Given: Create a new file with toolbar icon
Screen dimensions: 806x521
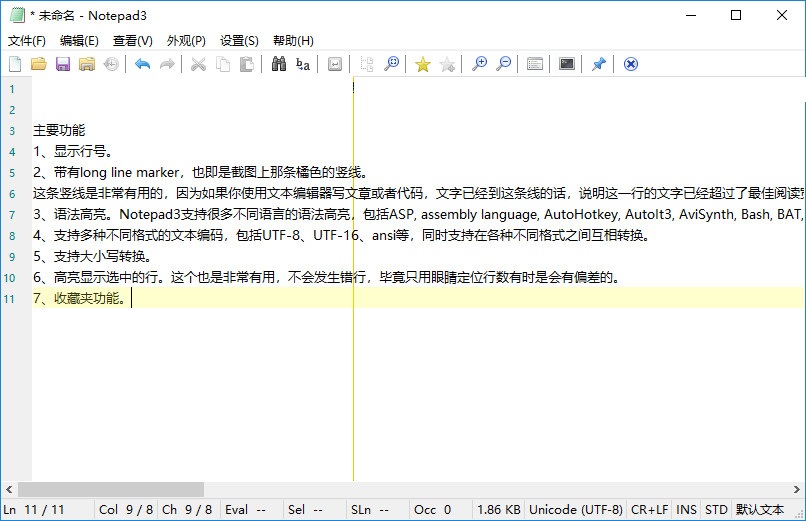Looking at the screenshot, I should (15, 64).
